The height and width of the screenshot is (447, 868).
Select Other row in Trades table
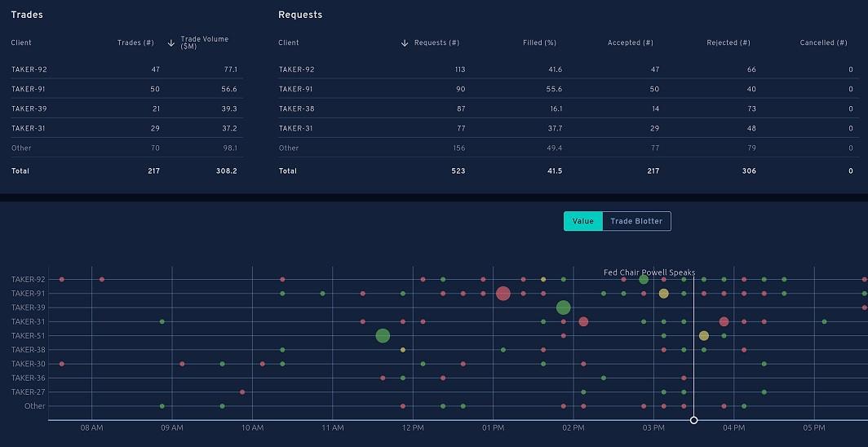[126, 148]
